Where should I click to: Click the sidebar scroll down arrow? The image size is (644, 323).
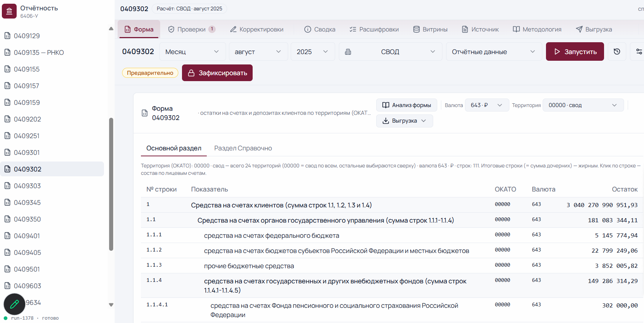pyautogui.click(x=111, y=305)
